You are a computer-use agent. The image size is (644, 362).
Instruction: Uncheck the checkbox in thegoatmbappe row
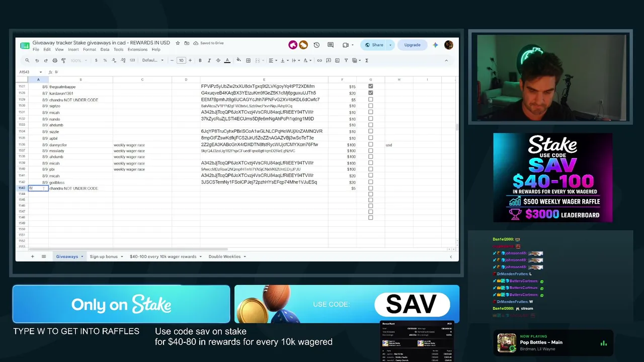point(371,86)
